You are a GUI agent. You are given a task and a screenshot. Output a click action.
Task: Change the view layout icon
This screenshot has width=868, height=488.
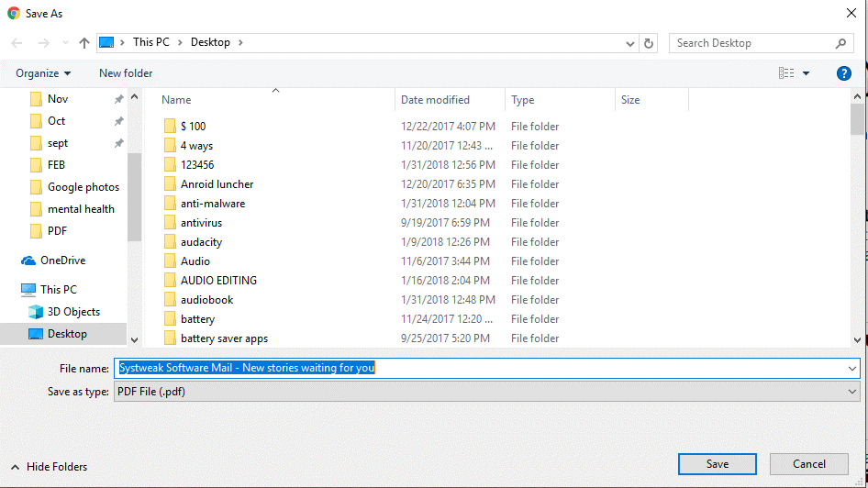(x=786, y=73)
